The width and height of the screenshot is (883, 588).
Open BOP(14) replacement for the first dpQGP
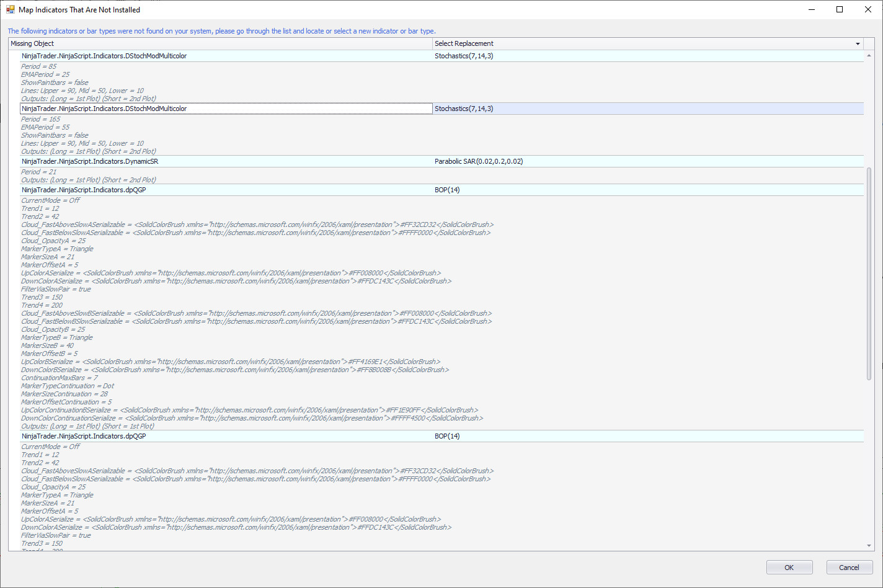tap(648, 190)
